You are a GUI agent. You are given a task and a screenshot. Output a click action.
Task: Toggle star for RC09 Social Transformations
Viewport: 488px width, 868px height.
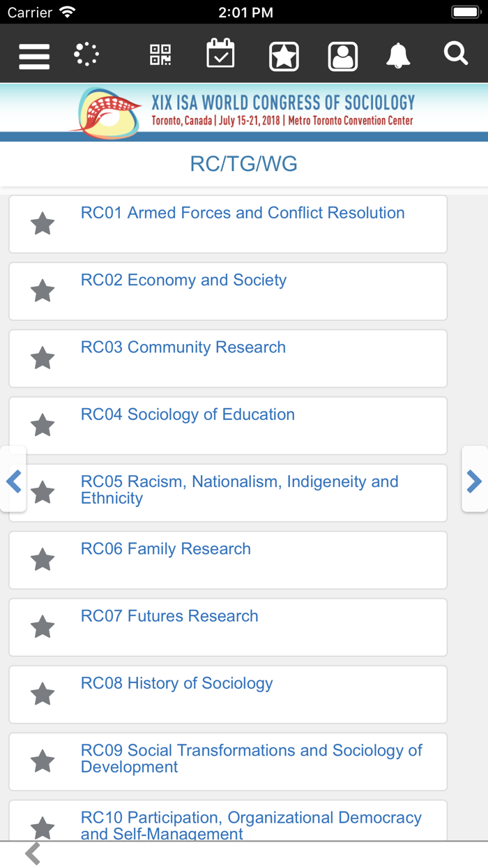(43, 761)
